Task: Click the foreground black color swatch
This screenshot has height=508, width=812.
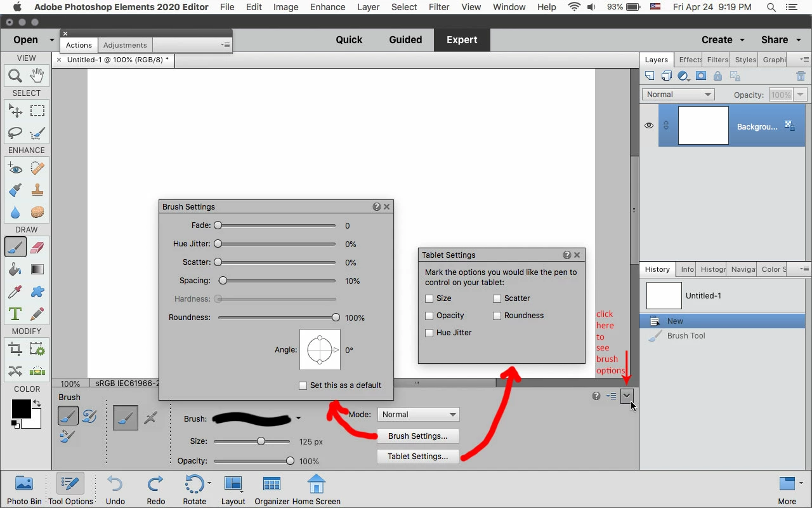Action: pyautogui.click(x=21, y=409)
